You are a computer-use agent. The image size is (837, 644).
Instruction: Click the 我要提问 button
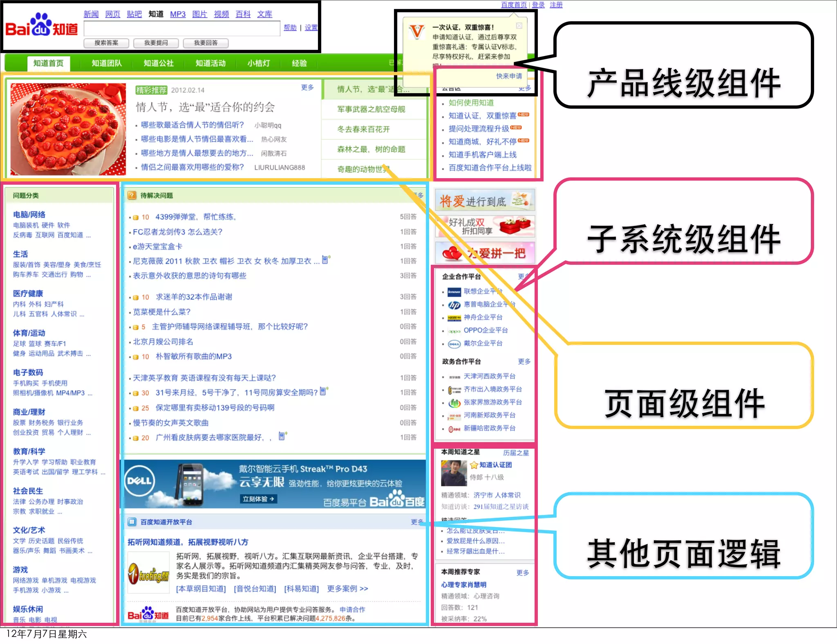[x=156, y=43]
